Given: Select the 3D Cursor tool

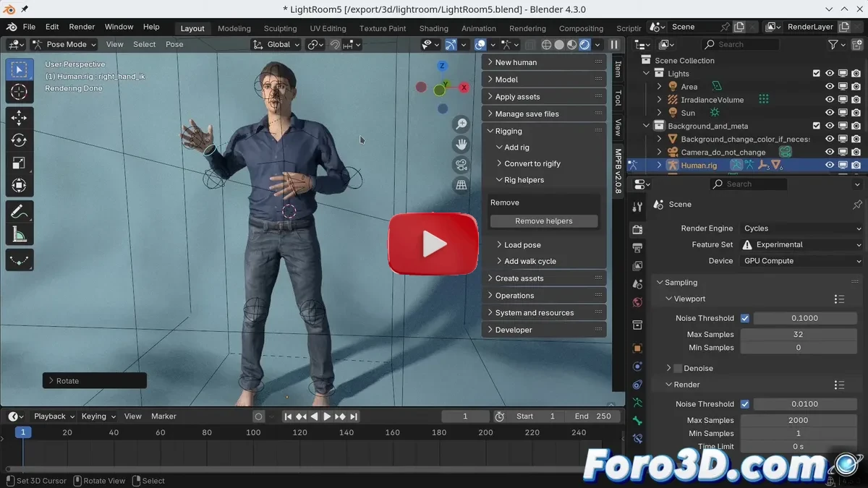Looking at the screenshot, I should point(20,92).
